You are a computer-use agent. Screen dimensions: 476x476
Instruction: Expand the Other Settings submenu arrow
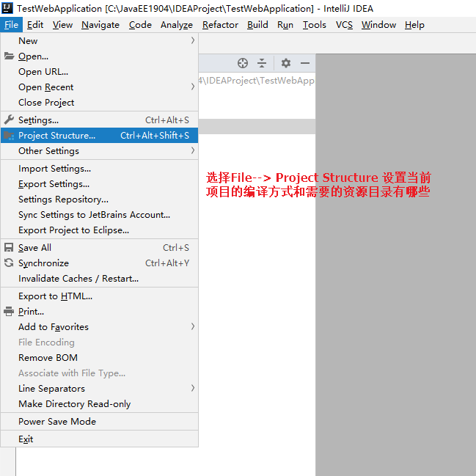193,150
